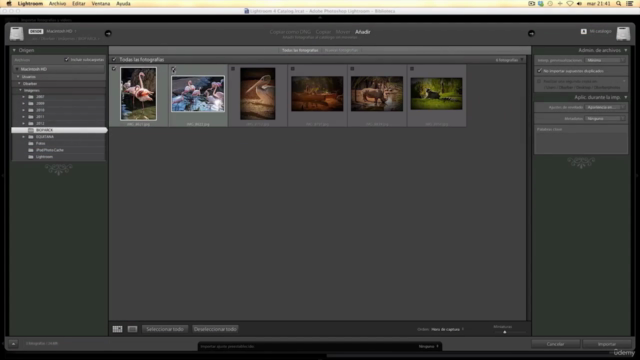The height and width of the screenshot is (360, 640).
Task: Check the black bird on grass photo checkbox
Action: click(412, 69)
